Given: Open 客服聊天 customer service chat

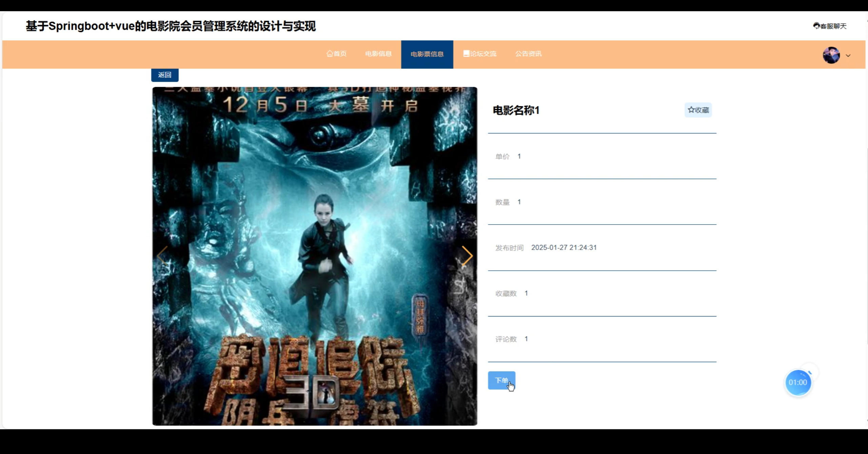Looking at the screenshot, I should 830,26.
